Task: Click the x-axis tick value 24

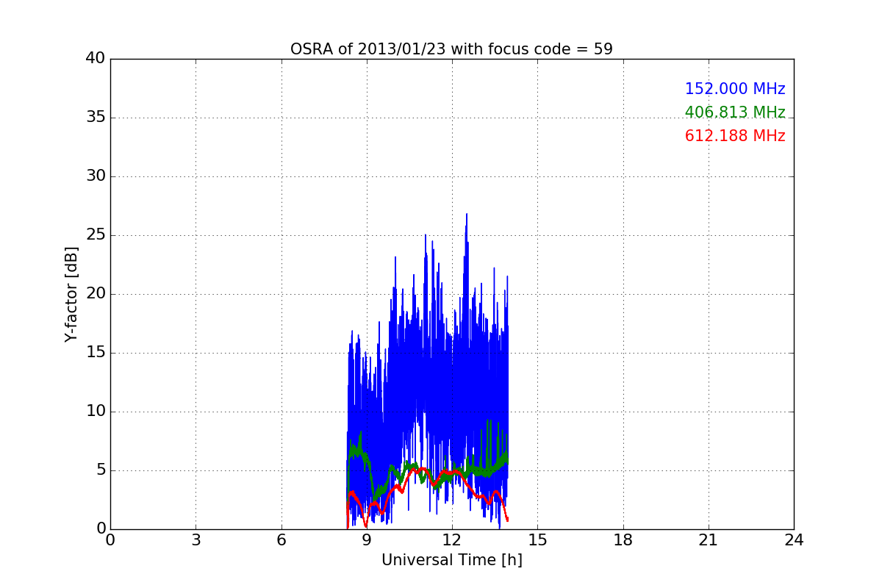Action: tap(794, 540)
